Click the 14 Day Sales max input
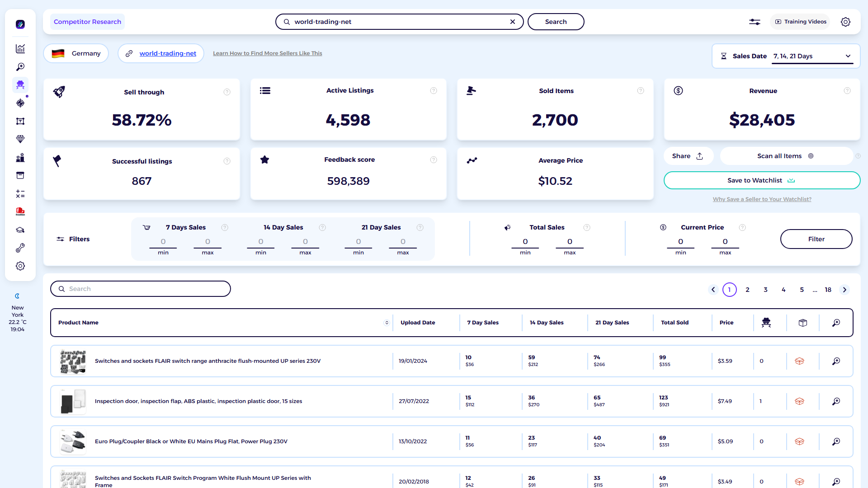 305,242
